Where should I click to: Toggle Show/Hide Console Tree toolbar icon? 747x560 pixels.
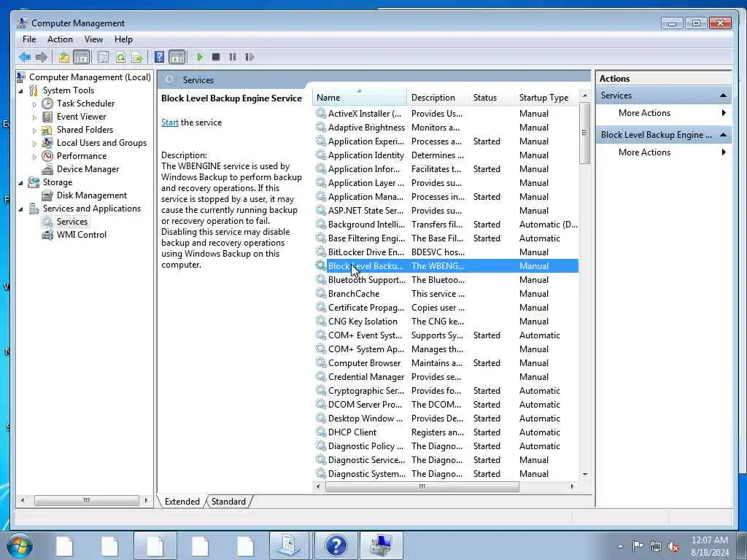click(82, 57)
